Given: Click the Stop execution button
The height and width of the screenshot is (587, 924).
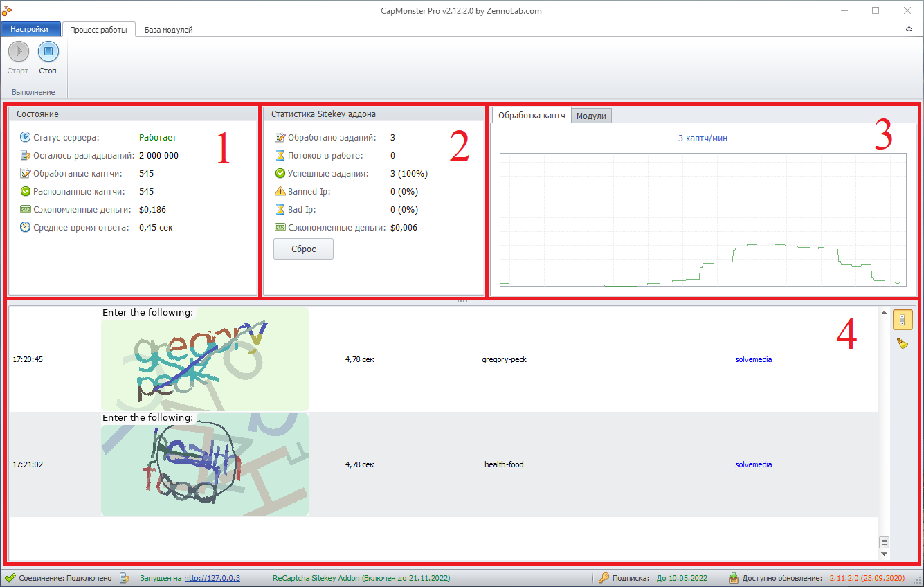Looking at the screenshot, I should [x=48, y=52].
